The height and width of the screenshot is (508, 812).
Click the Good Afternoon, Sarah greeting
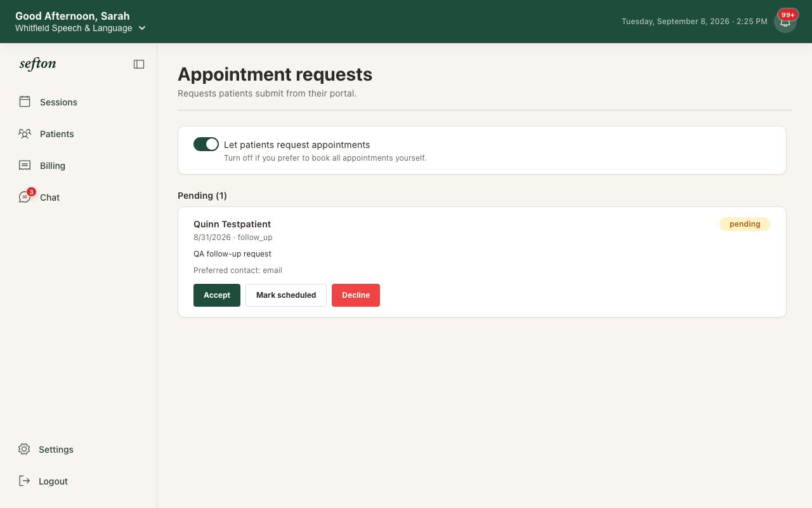click(72, 16)
